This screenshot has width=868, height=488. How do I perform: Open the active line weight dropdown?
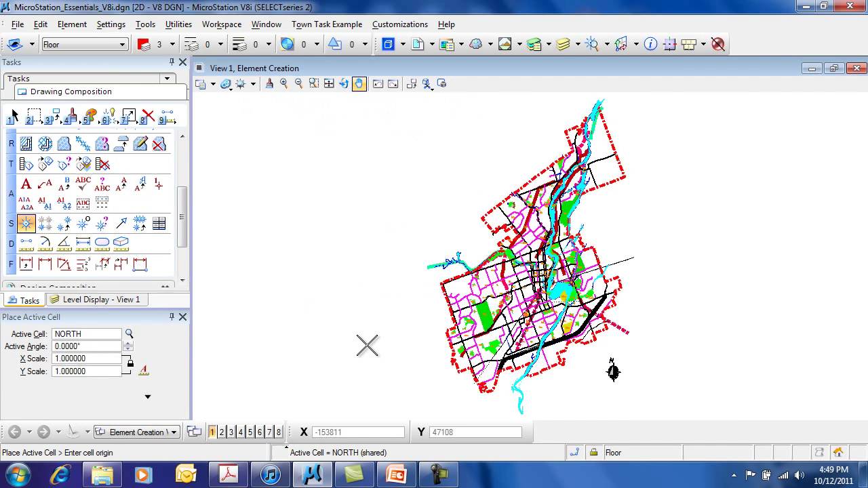point(269,45)
